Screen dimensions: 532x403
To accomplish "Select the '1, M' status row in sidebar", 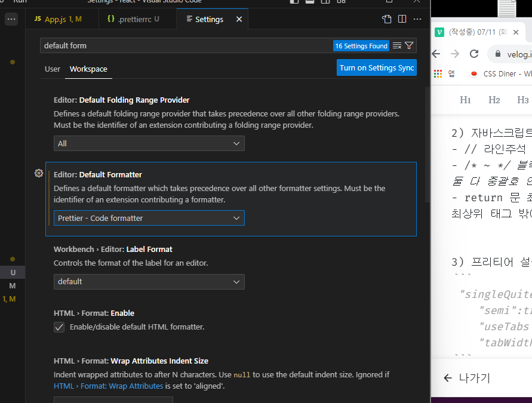I will pyautogui.click(x=9, y=299).
